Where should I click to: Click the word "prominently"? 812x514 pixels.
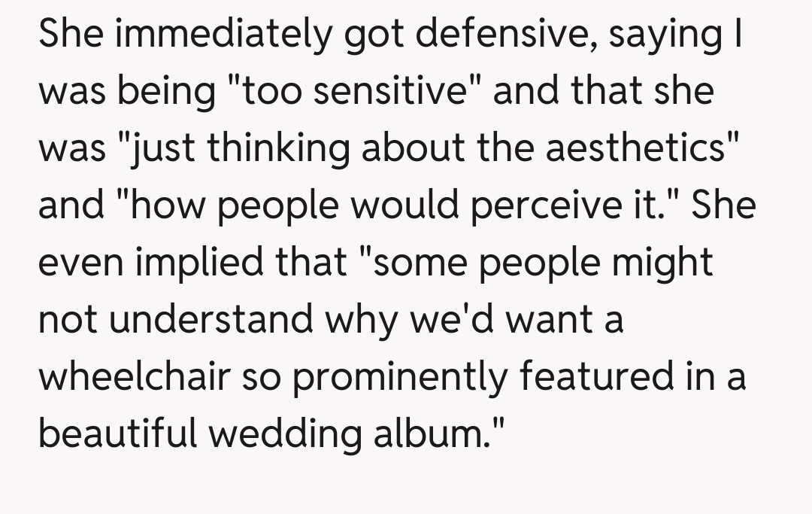point(400,376)
